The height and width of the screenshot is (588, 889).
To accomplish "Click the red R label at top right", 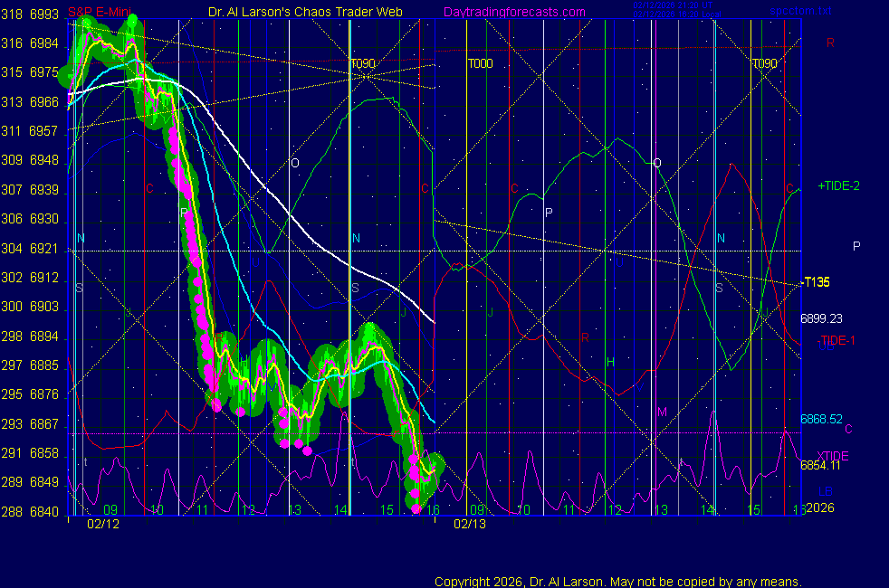I will tap(829, 43).
